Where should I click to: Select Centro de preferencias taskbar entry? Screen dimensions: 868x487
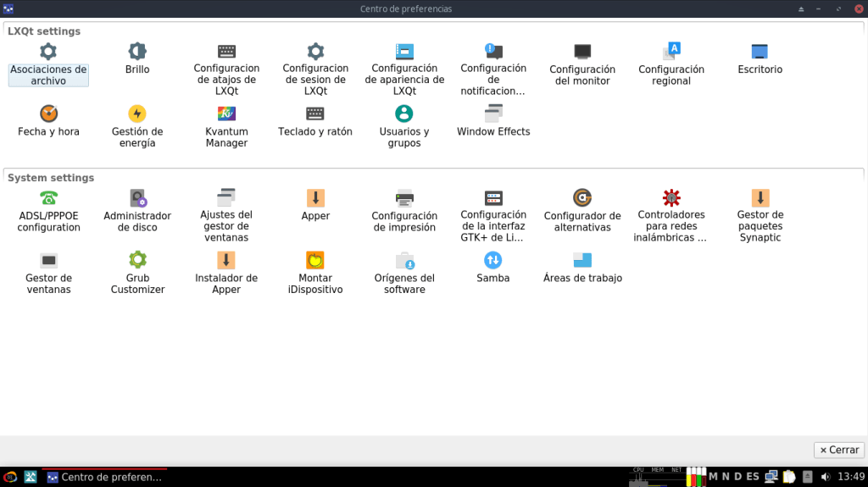pyautogui.click(x=104, y=477)
